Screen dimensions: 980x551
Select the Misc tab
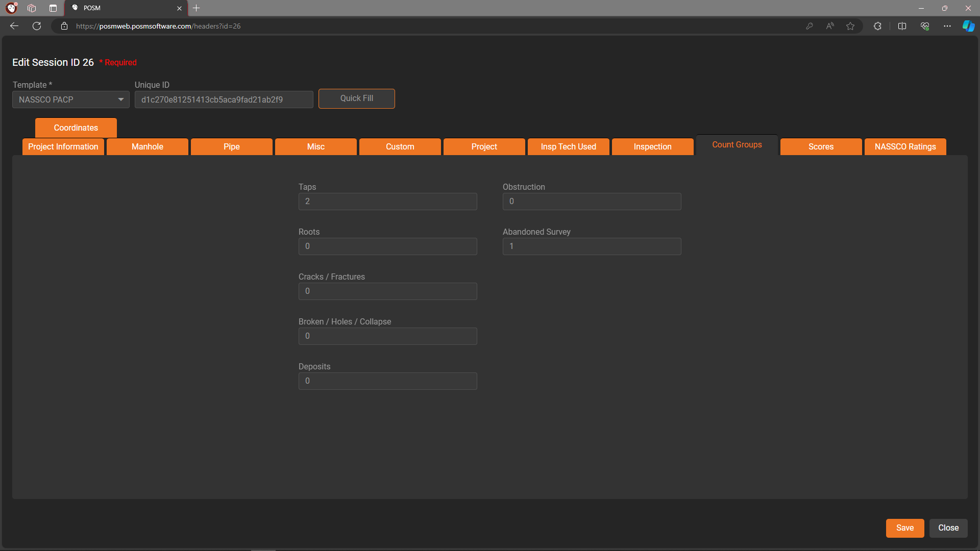coord(316,147)
